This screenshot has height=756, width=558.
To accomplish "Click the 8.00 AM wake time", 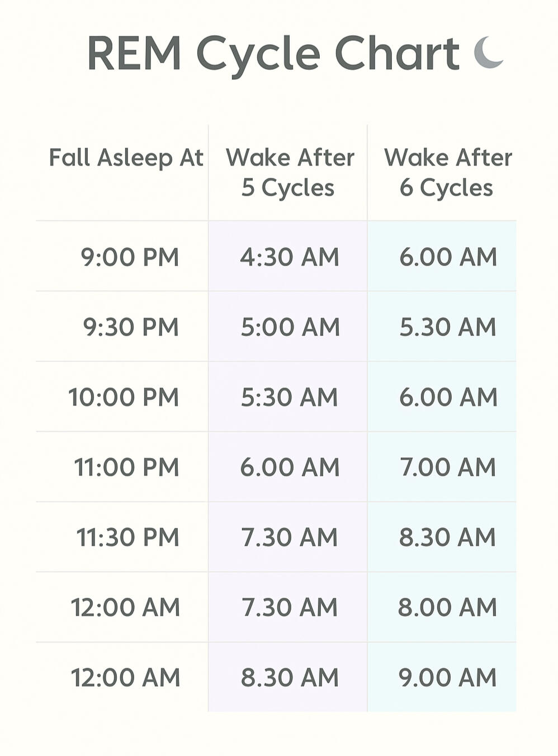I will 447,607.
